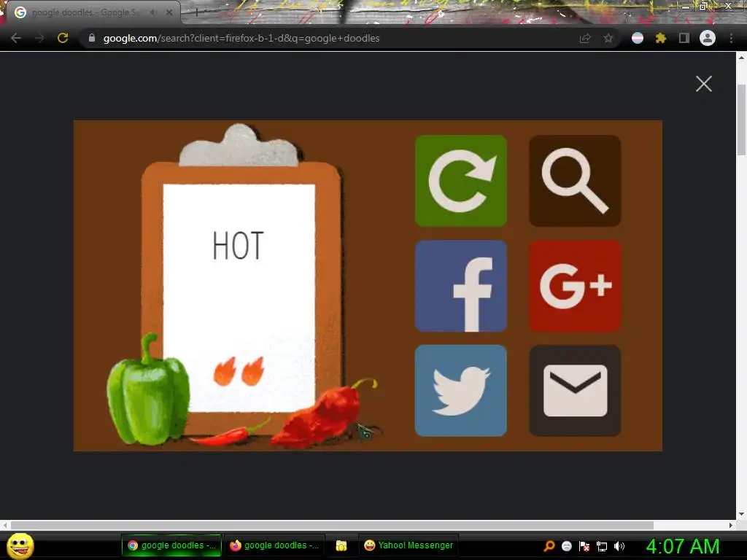Click the green bell pepper
This screenshot has height=560, width=747.
(x=148, y=389)
